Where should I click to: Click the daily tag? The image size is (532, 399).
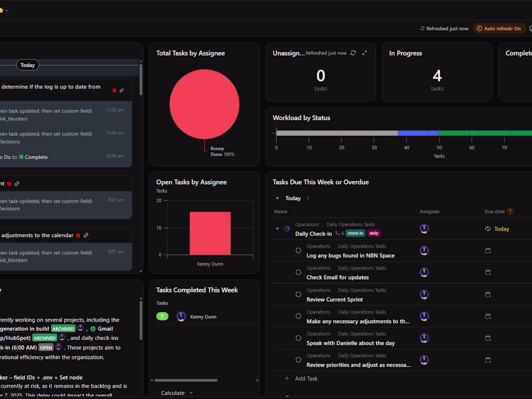pyautogui.click(x=373, y=233)
